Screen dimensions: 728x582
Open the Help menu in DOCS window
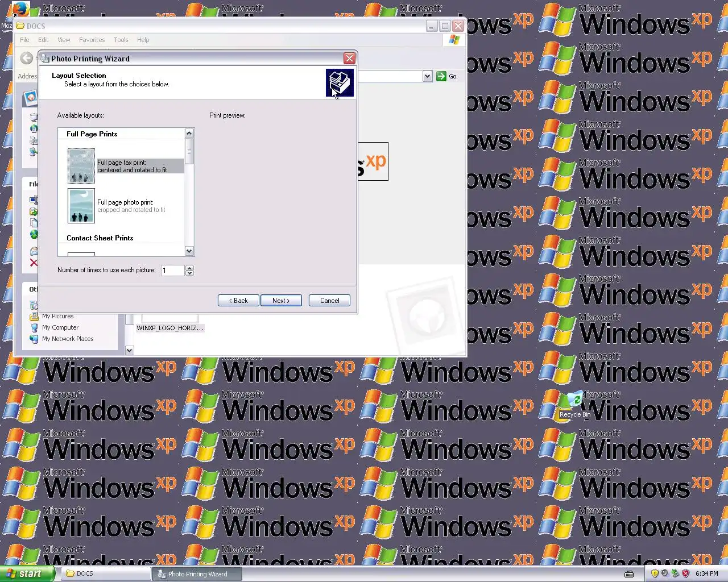[143, 40]
